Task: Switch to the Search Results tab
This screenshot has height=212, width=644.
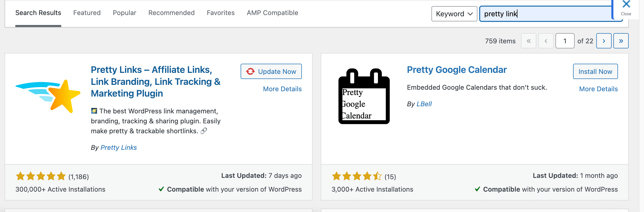Action: (x=38, y=13)
